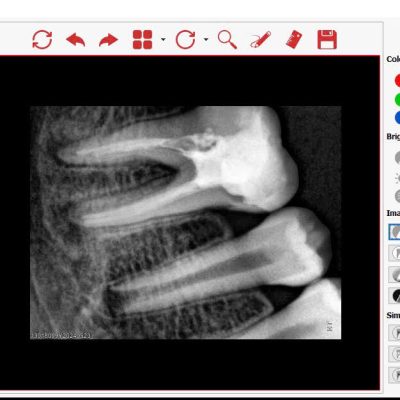Redo the action with right arrow

[109, 40]
